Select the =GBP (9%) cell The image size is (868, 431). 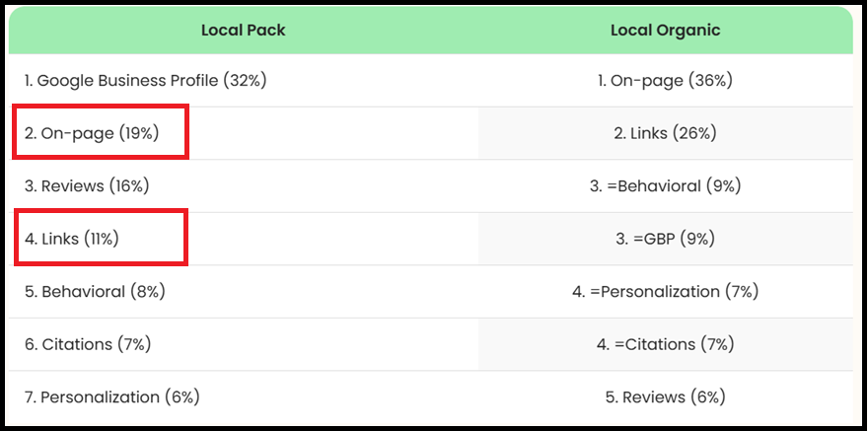tap(665, 239)
